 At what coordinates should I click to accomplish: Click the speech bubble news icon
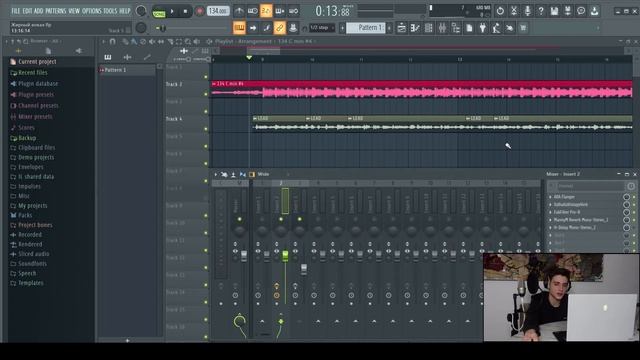[581, 11]
